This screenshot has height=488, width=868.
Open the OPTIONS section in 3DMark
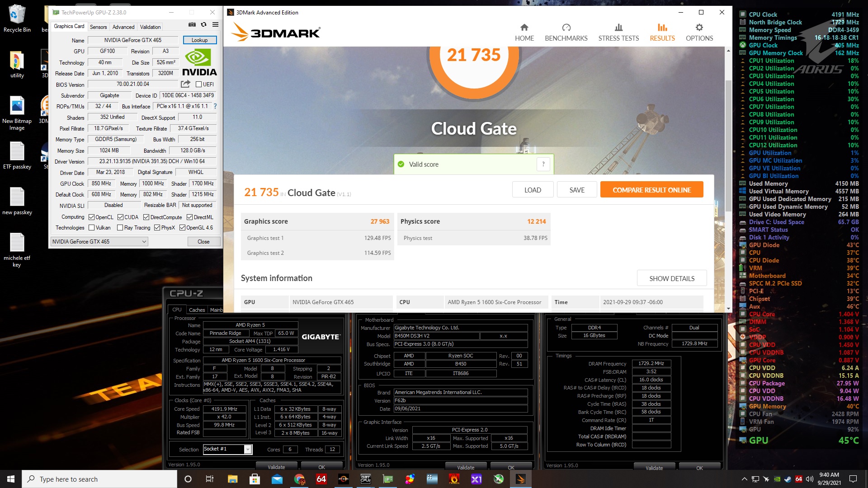tap(699, 33)
